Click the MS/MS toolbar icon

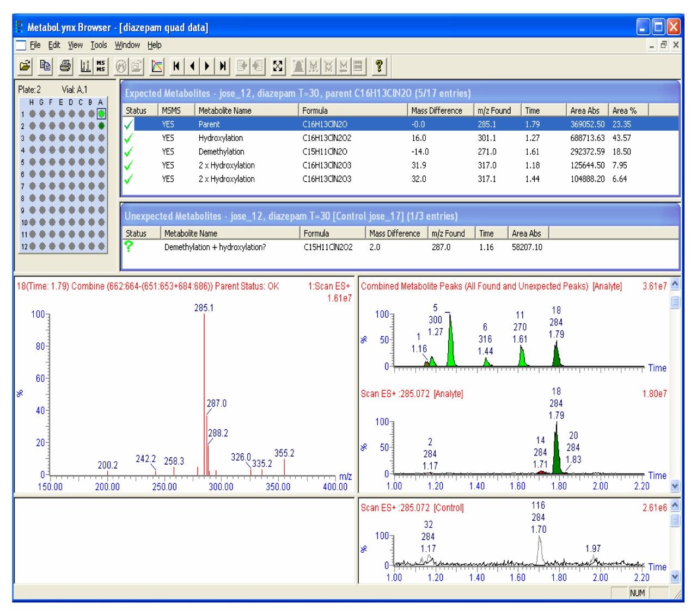[x=101, y=66]
